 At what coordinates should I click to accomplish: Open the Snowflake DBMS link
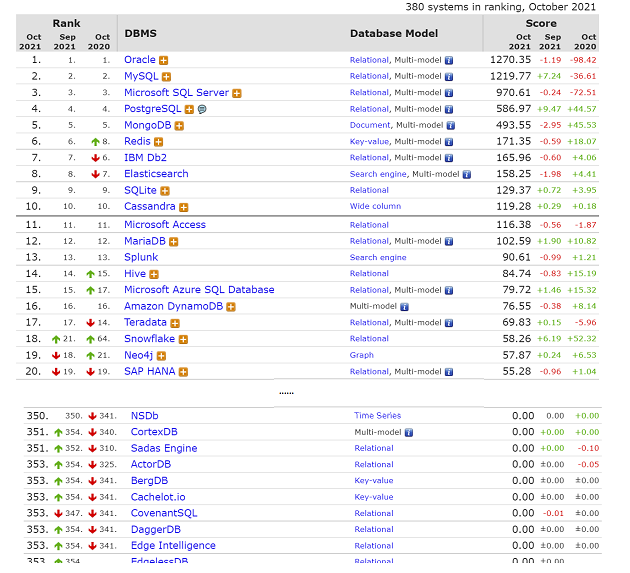(x=149, y=339)
